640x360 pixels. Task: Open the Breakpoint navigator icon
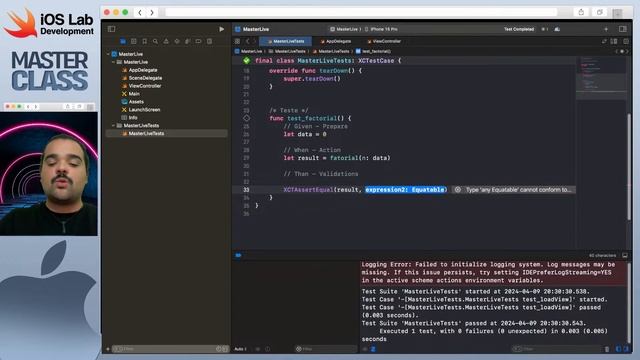coord(198,41)
